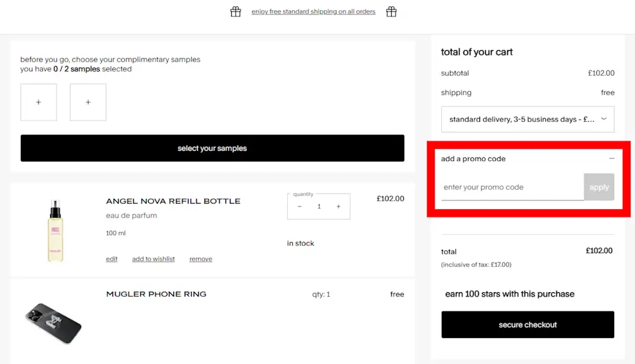Add Angel Nova Refill Bottle to wishlist
This screenshot has height=364, width=635.
(x=153, y=259)
